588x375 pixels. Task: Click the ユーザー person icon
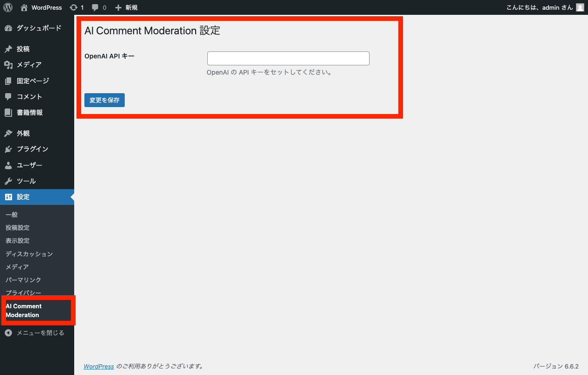point(8,165)
